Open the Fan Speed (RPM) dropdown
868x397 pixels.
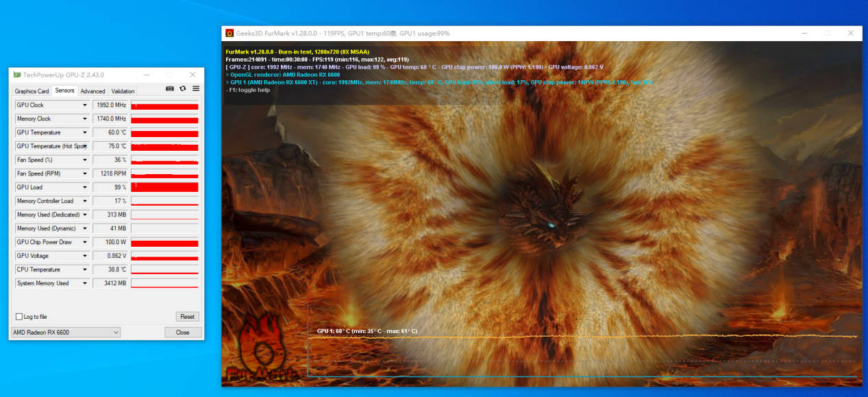tap(85, 173)
